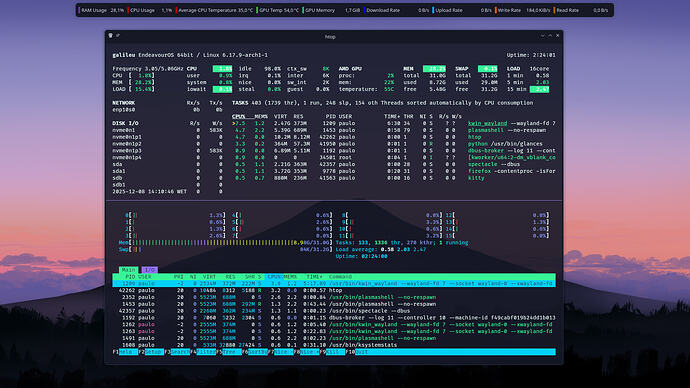Click the app icon in htop title bar
Image resolution: width=690 pixels, height=388 pixels.
click(110, 36)
